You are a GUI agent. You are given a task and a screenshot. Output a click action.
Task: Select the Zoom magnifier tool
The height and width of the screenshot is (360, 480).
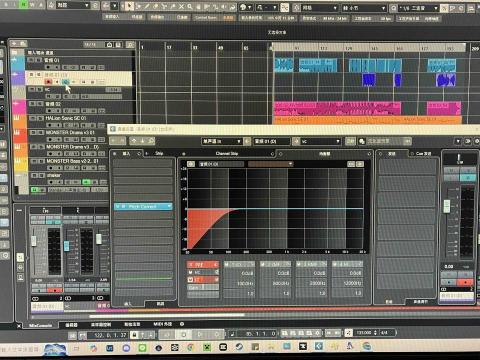[190, 6]
